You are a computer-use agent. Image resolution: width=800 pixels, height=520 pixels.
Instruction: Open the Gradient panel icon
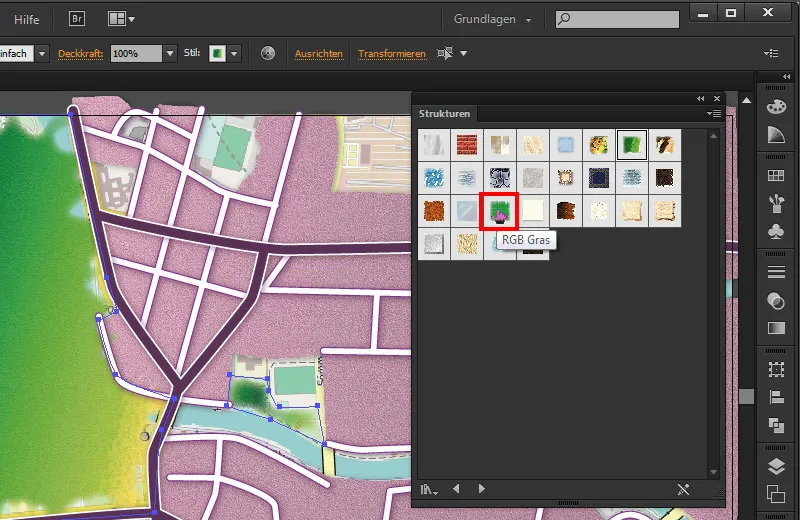point(776,328)
